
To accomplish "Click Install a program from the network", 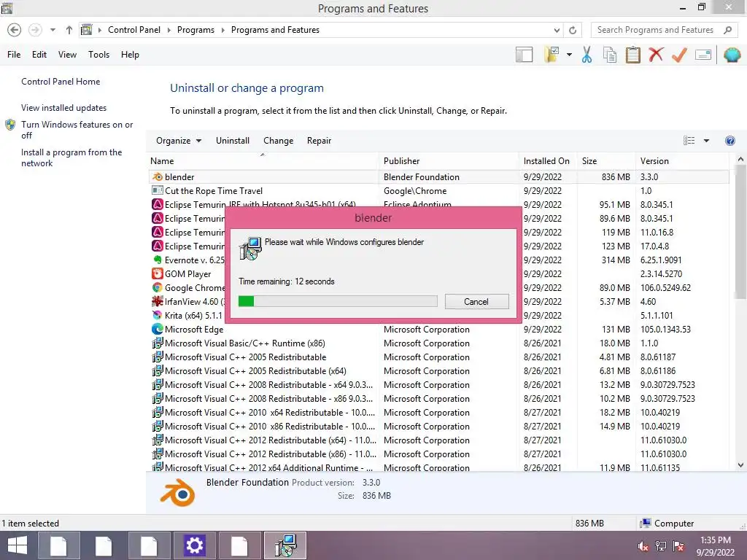I will (x=71, y=157).
